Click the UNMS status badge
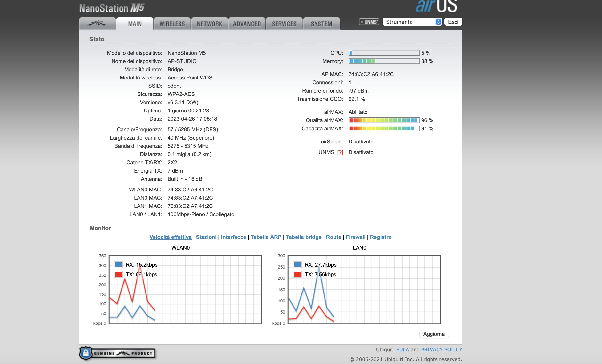Viewport: 602px width, 364px height. (369, 22)
